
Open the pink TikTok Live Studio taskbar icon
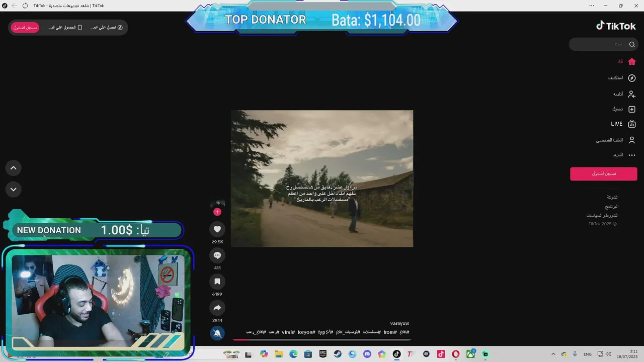pos(441,354)
